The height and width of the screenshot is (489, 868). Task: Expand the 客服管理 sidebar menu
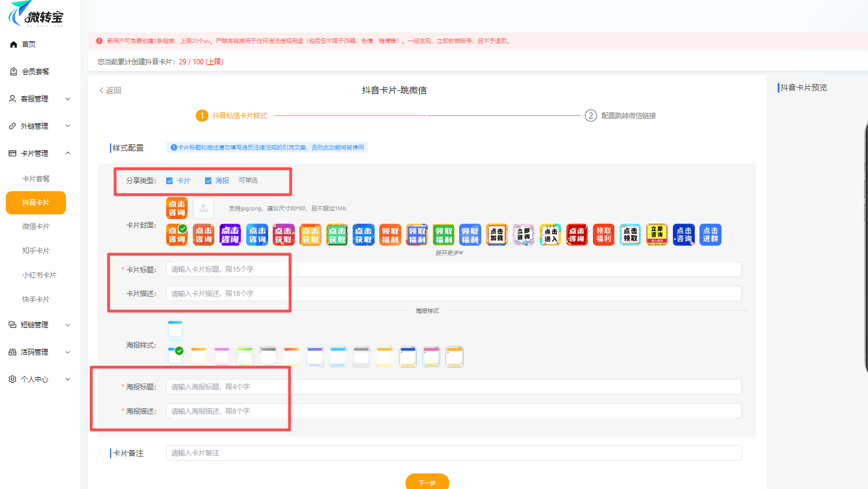(x=39, y=99)
